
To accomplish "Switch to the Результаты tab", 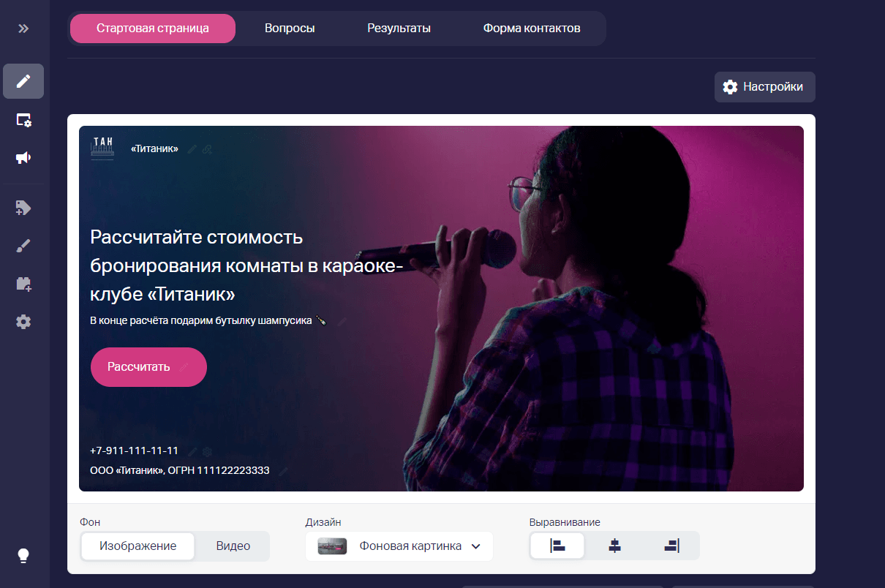I will pyautogui.click(x=399, y=29).
